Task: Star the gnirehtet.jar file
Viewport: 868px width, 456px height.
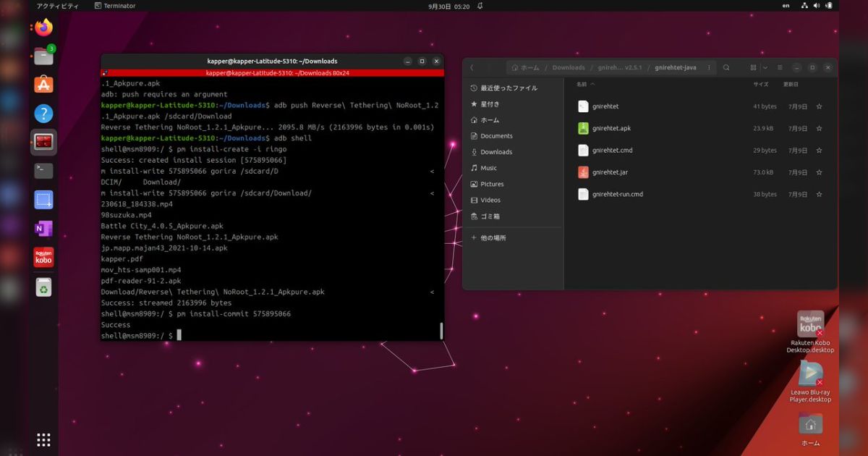Action: pos(819,172)
